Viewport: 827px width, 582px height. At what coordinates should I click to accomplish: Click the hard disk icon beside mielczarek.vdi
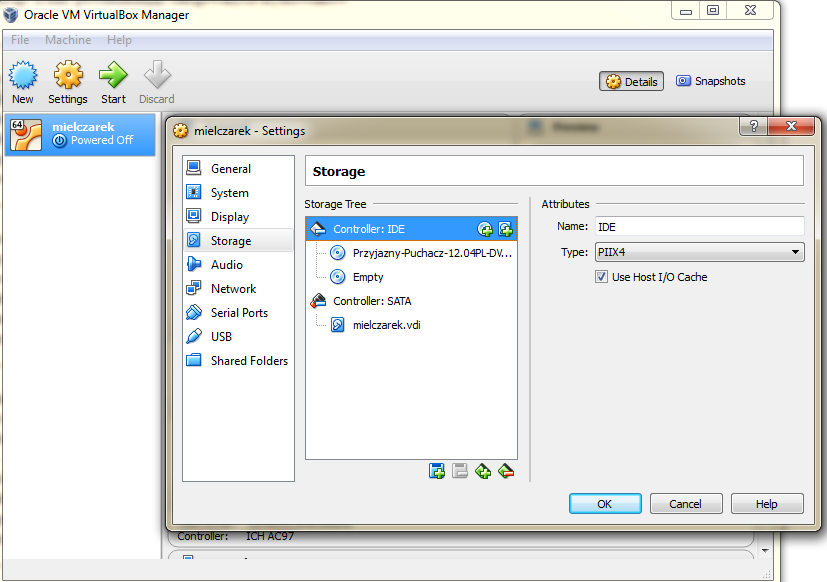[338, 325]
